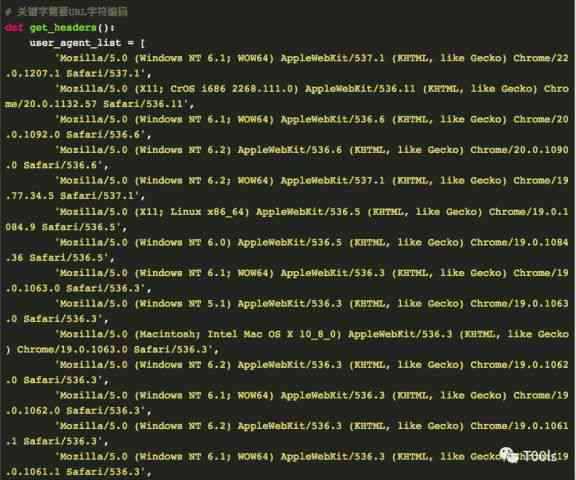Click the user_agent_list variable name

click(75, 43)
